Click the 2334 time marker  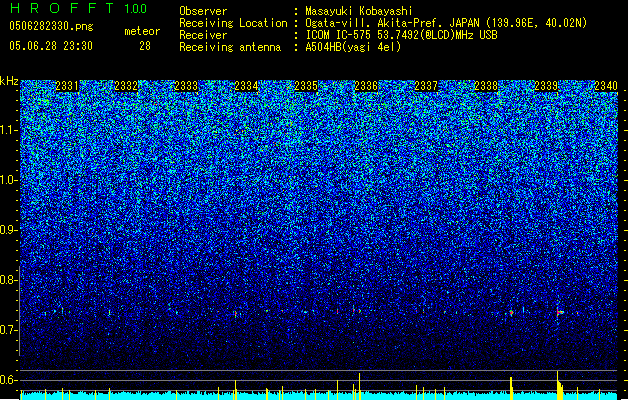[246, 86]
